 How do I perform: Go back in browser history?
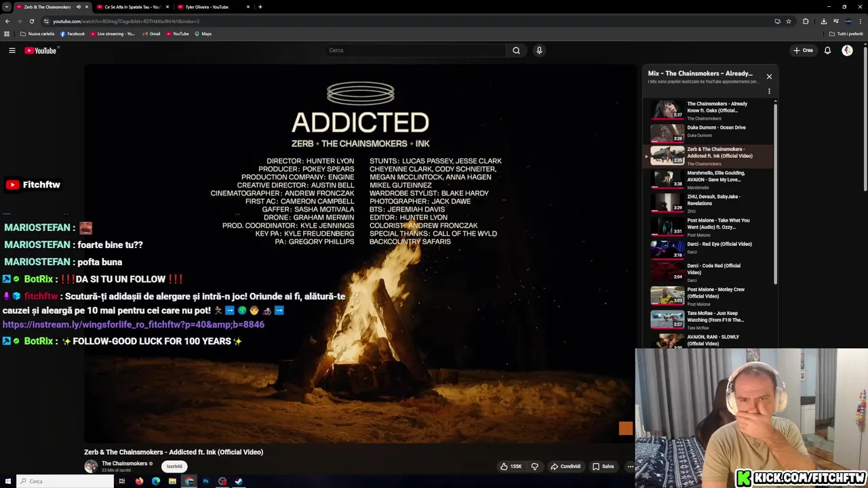(7, 21)
